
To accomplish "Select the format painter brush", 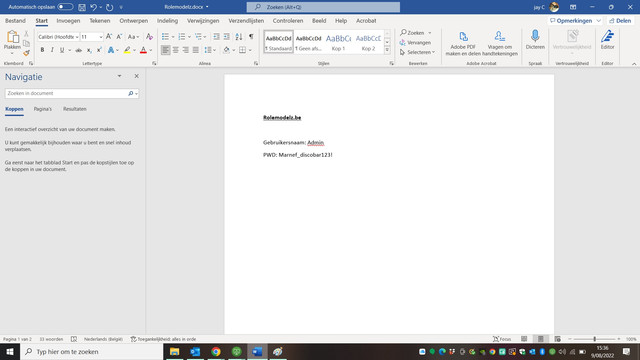I will [27, 53].
